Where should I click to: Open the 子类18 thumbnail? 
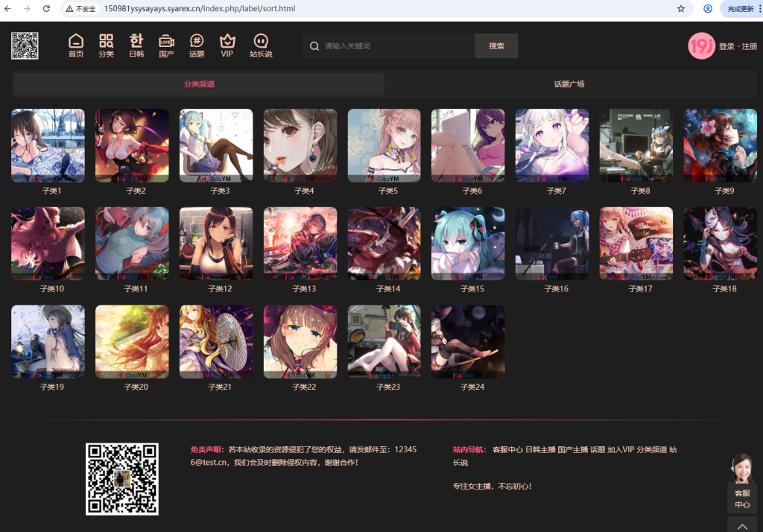click(721, 244)
